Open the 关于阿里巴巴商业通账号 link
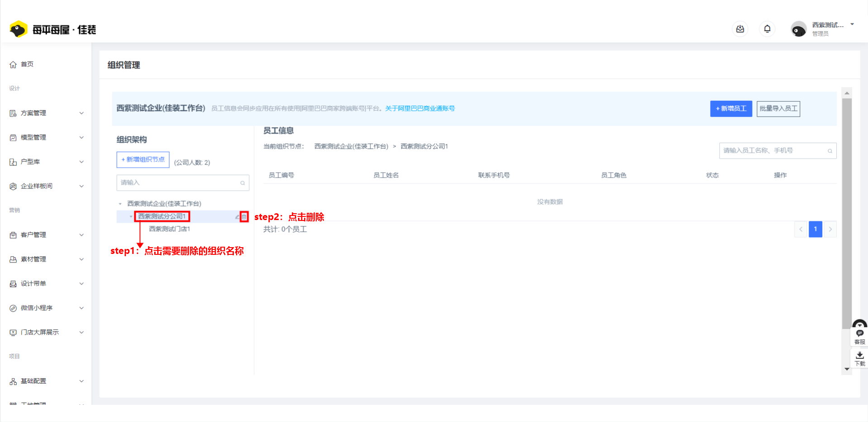868x422 pixels. [x=420, y=108]
